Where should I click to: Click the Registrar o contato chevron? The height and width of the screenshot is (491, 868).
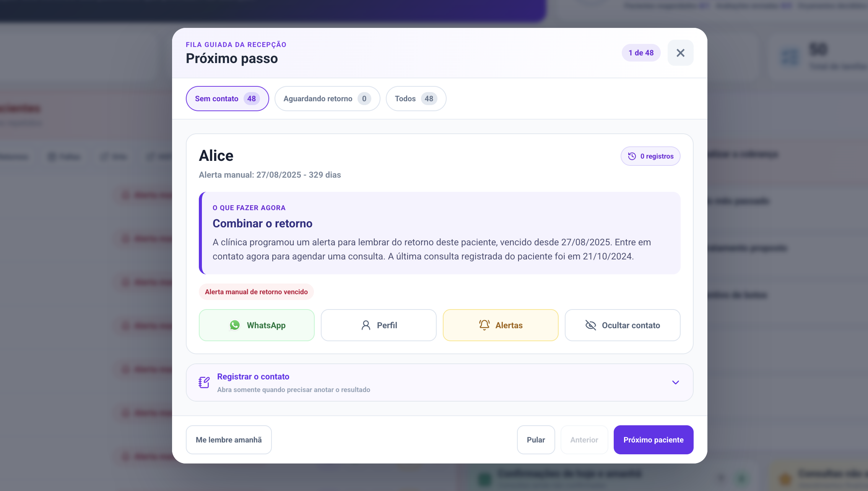[x=676, y=382]
